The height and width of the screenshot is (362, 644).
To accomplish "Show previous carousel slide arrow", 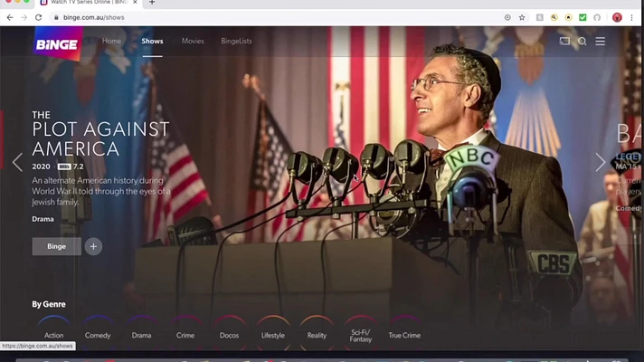I will tap(17, 162).
